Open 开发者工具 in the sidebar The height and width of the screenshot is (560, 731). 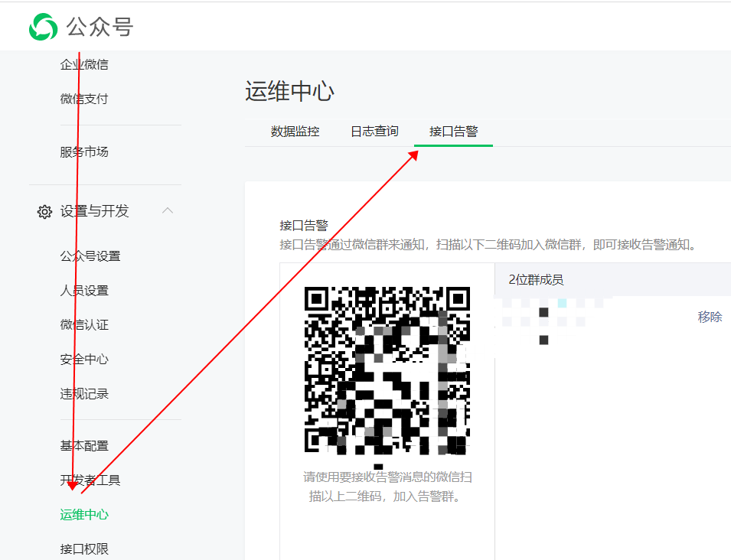pyautogui.click(x=90, y=480)
